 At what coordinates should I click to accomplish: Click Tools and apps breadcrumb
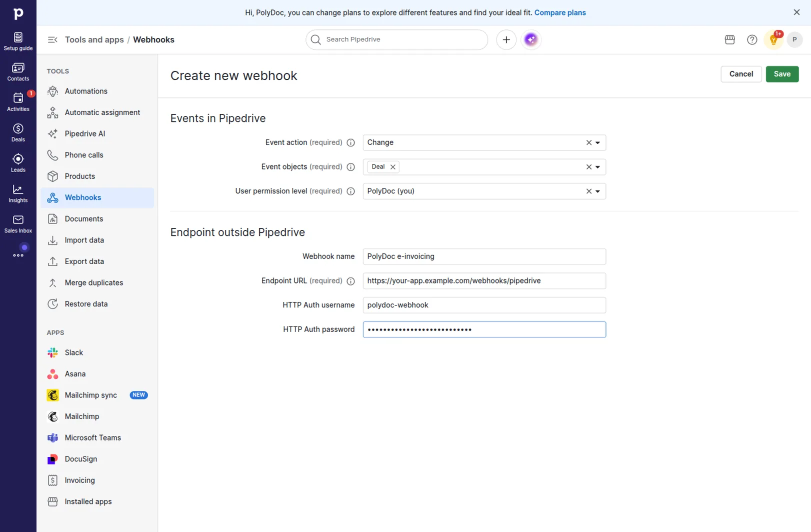point(94,39)
